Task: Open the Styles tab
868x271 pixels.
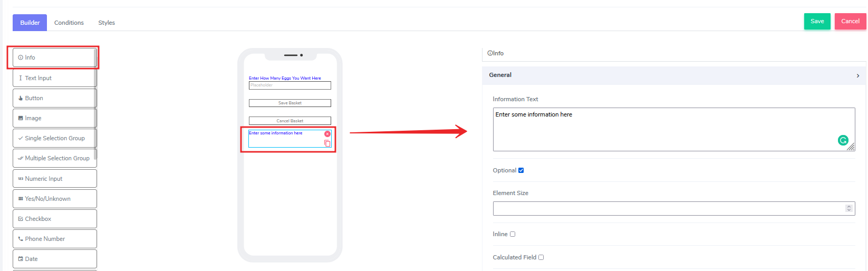Action: pos(107,23)
